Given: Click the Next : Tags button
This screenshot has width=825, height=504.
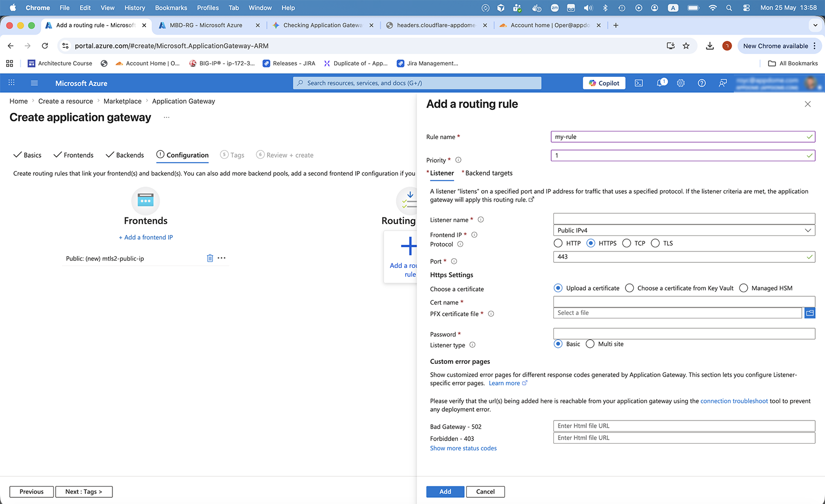Looking at the screenshot, I should point(84,492).
